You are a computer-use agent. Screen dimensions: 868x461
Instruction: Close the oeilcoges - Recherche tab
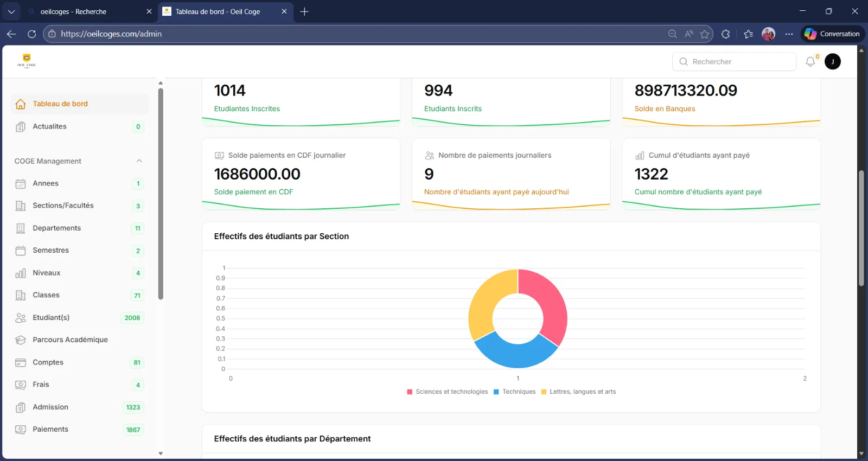point(149,11)
